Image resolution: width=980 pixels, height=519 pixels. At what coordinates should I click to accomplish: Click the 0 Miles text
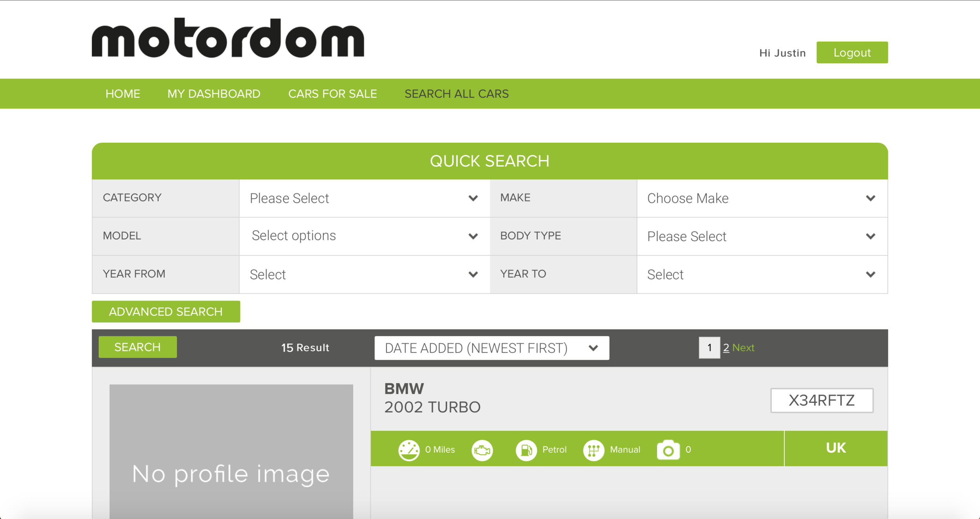click(x=440, y=450)
